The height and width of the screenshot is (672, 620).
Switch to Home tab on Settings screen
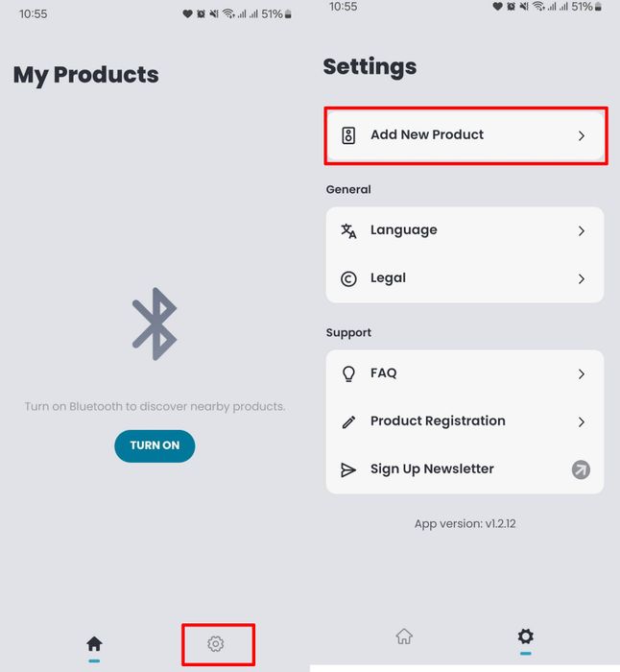click(404, 636)
